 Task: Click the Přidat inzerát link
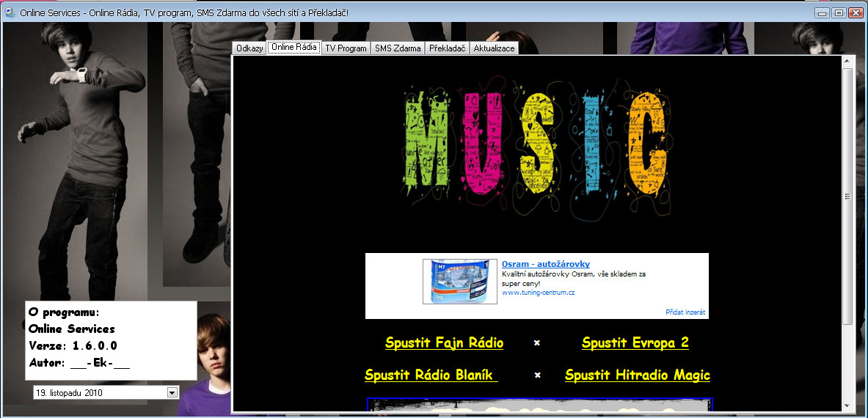685,312
